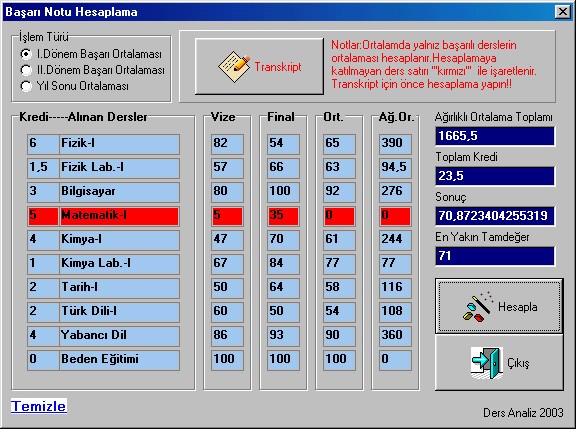Click the Beden Eğitimi course name field
Image resolution: width=576 pixels, height=429 pixels.
119,360
